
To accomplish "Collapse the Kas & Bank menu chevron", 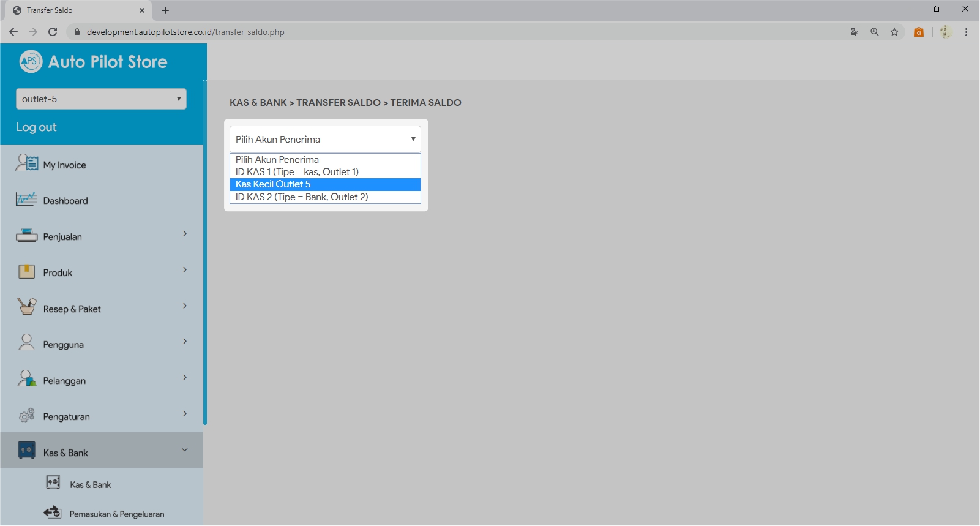I will click(x=184, y=450).
